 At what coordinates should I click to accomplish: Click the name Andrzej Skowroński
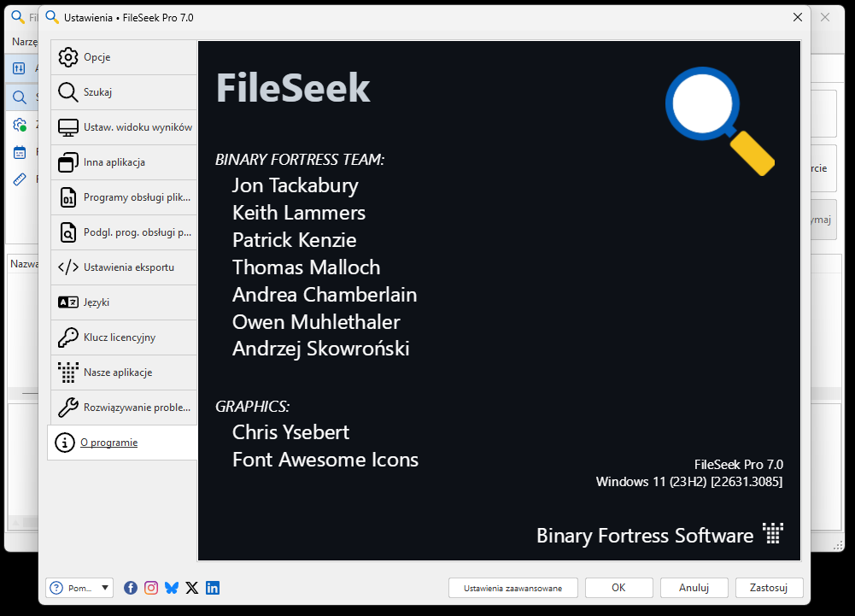click(320, 349)
